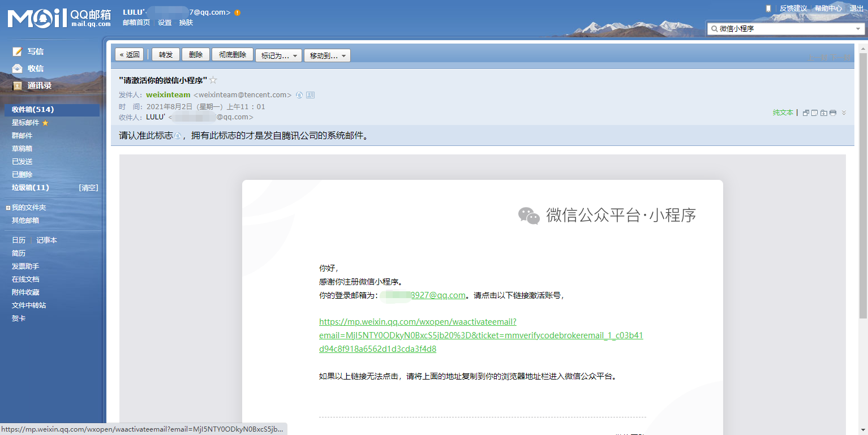Open 已删除 deleted folder
The image size is (868, 435).
tap(22, 175)
